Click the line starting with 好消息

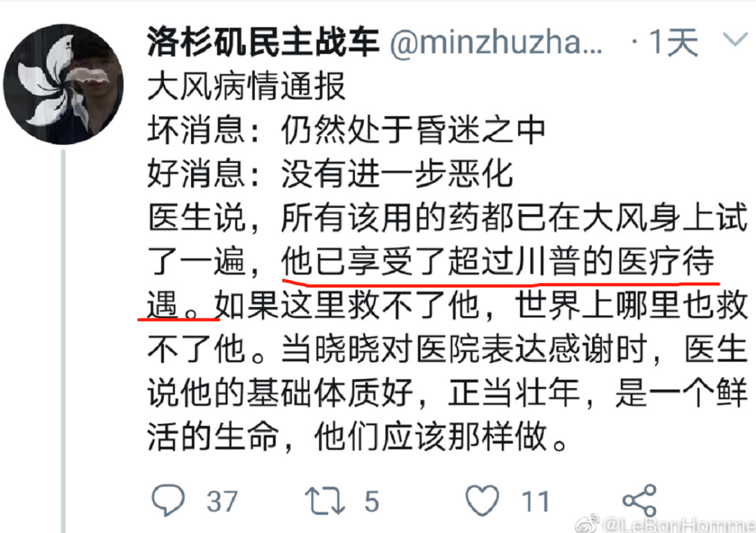[330, 173]
